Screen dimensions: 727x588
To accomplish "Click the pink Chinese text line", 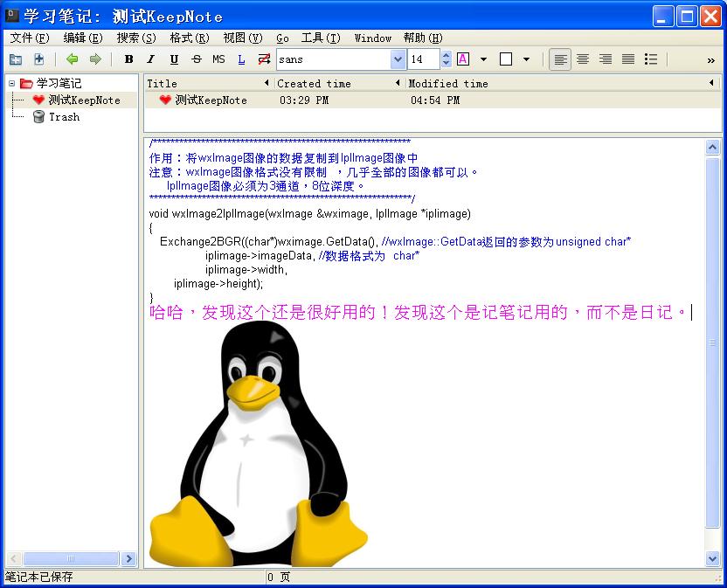I will [419, 313].
